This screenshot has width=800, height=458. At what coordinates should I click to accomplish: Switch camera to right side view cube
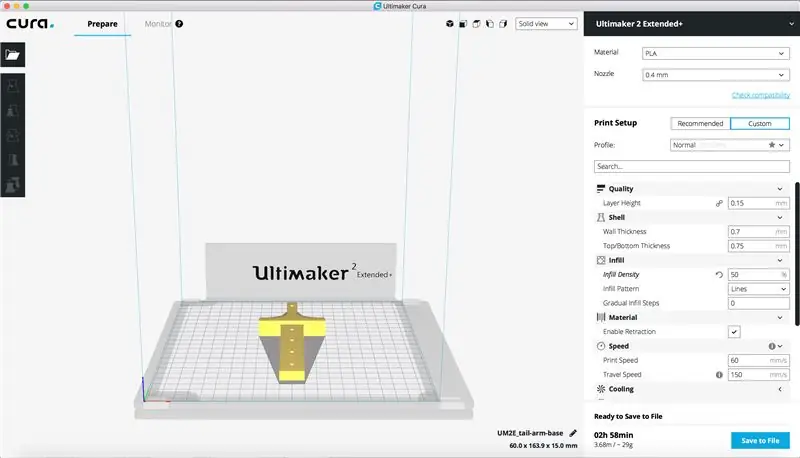pos(503,23)
